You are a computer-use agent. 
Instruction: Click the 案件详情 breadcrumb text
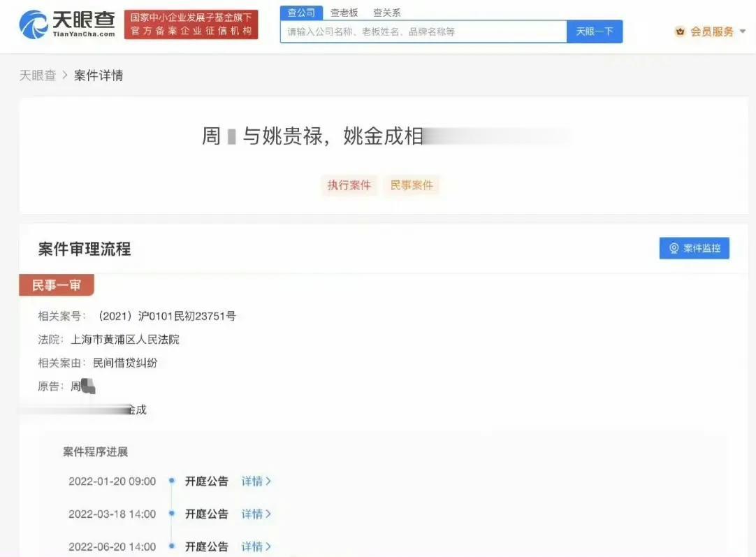click(99, 75)
